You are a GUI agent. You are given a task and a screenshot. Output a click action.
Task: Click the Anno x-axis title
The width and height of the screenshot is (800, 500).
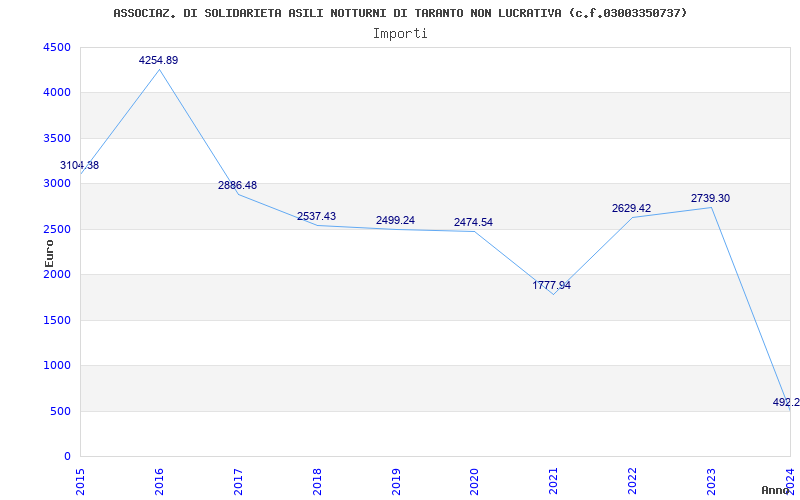pos(775,490)
